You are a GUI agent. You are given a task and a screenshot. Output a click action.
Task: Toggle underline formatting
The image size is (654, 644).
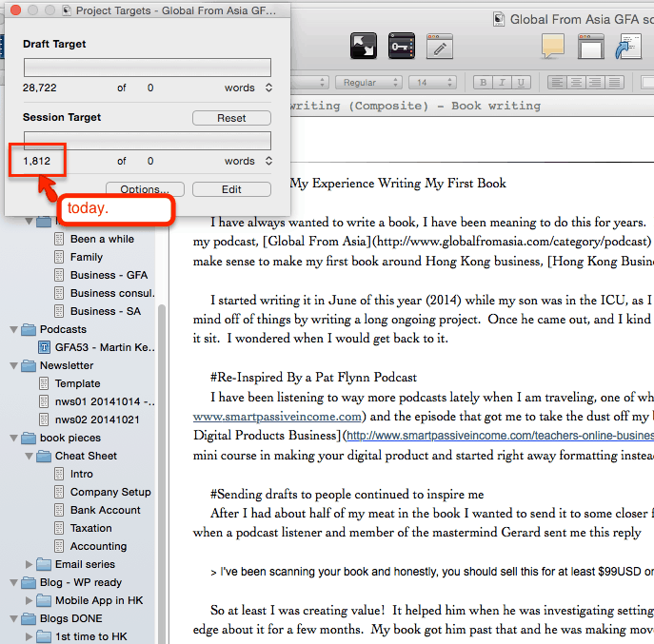click(x=521, y=83)
